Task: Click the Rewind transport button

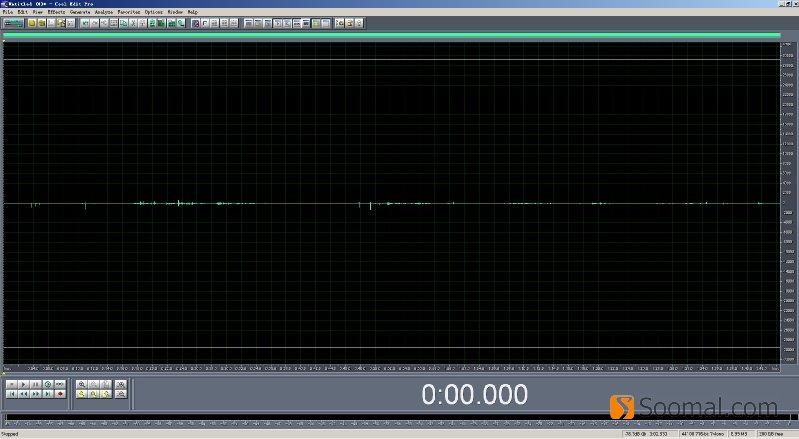Action: coord(23,394)
